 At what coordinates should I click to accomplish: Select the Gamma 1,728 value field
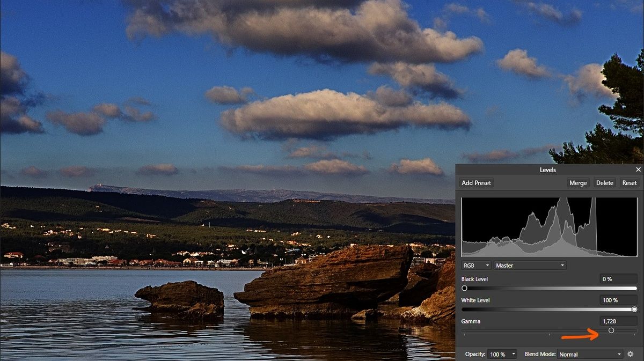click(x=618, y=321)
